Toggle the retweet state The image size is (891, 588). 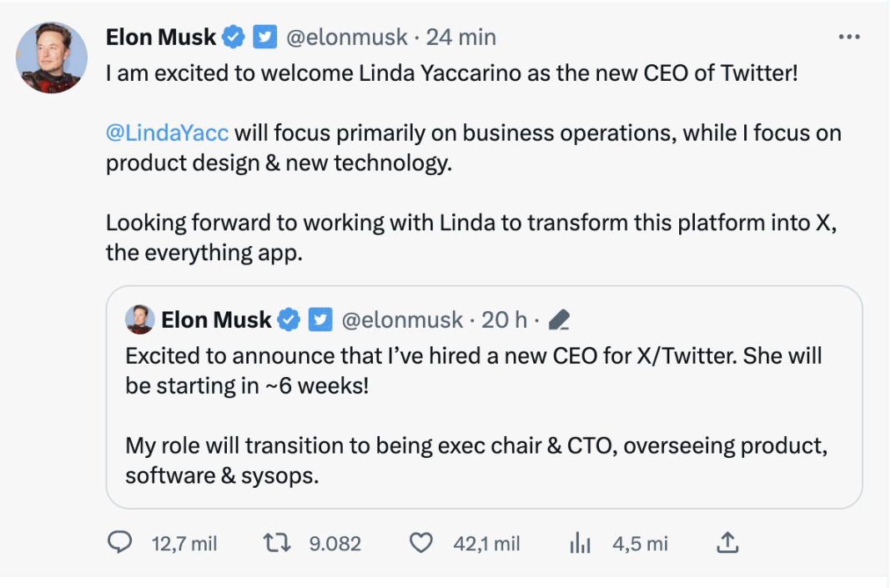click(x=274, y=543)
